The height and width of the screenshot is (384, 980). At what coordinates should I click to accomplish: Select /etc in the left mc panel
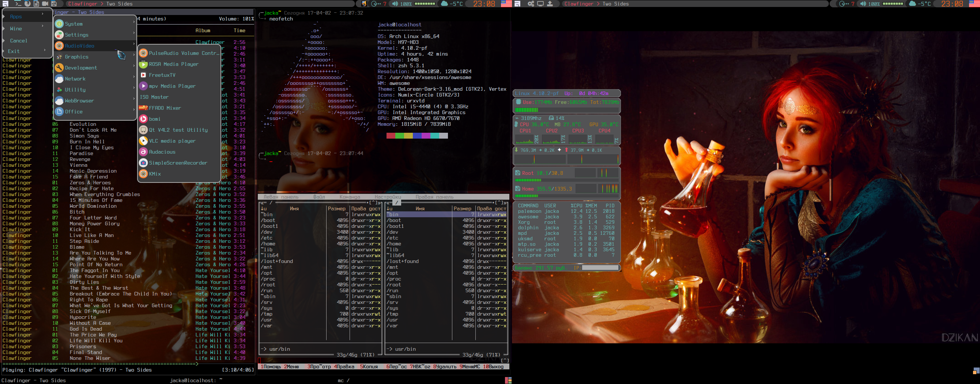[320, 238]
